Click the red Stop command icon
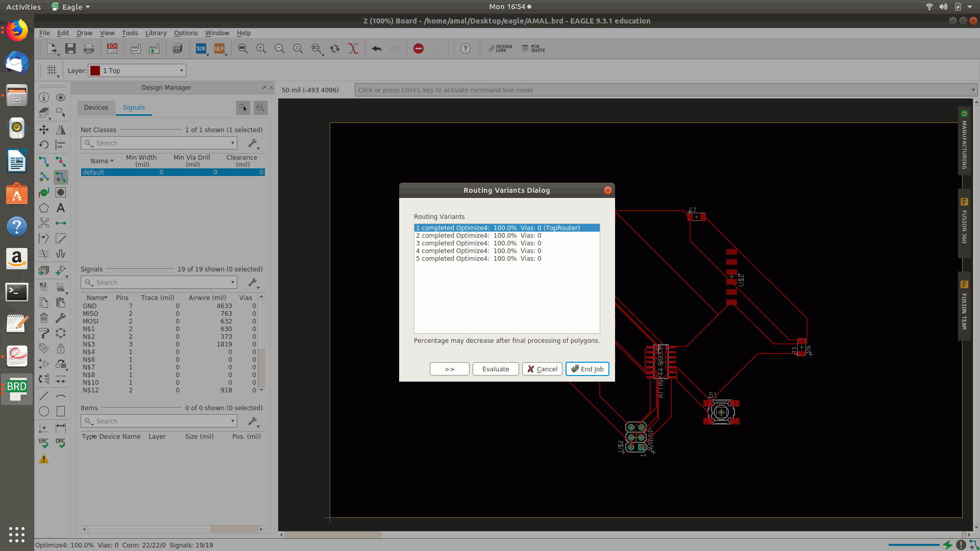This screenshot has width=980, height=551. [419, 49]
